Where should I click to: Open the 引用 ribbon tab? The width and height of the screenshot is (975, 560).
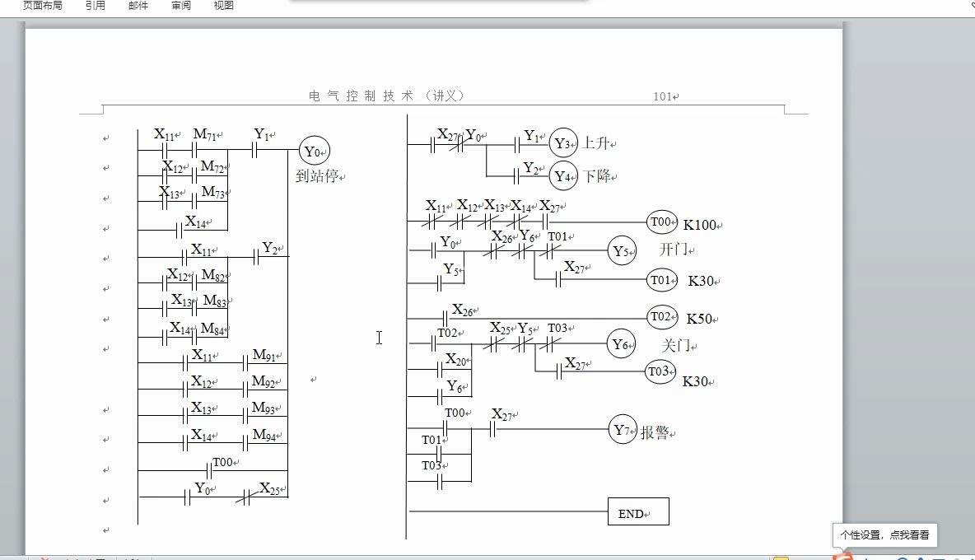coord(95,6)
